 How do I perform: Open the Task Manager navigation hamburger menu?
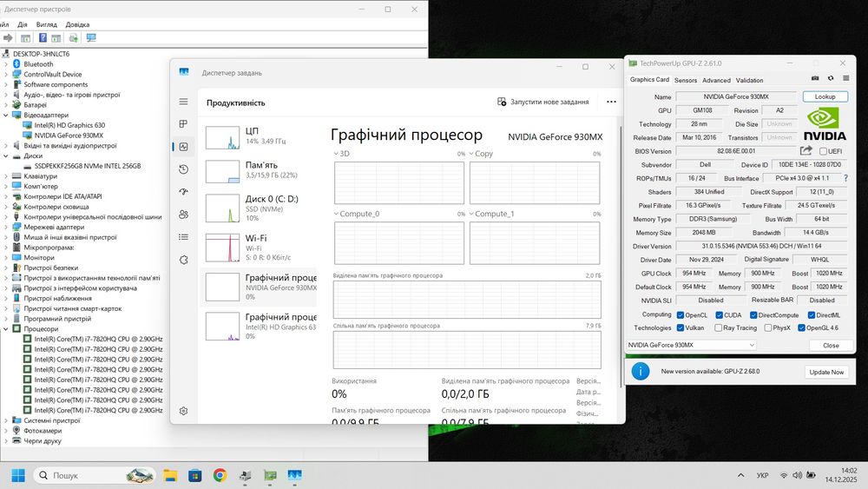click(183, 102)
